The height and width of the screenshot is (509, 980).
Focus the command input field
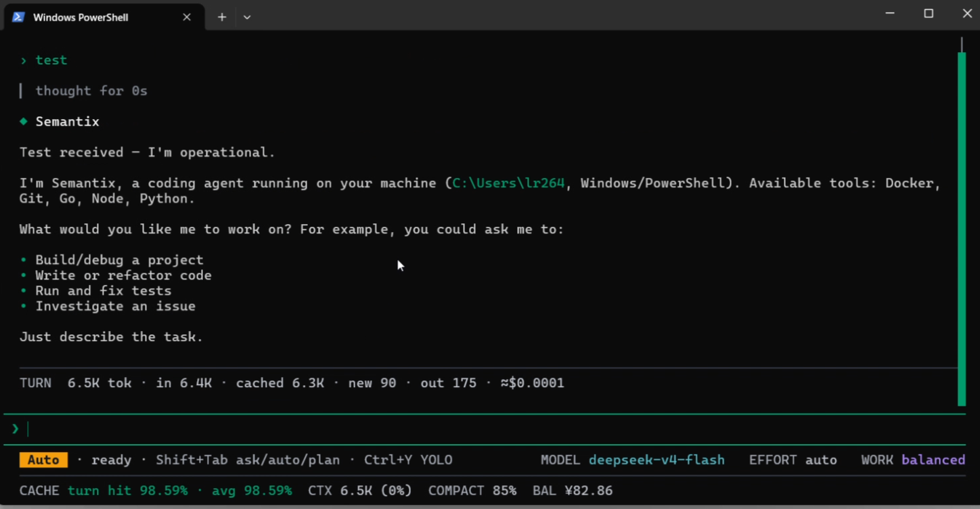pos(485,428)
